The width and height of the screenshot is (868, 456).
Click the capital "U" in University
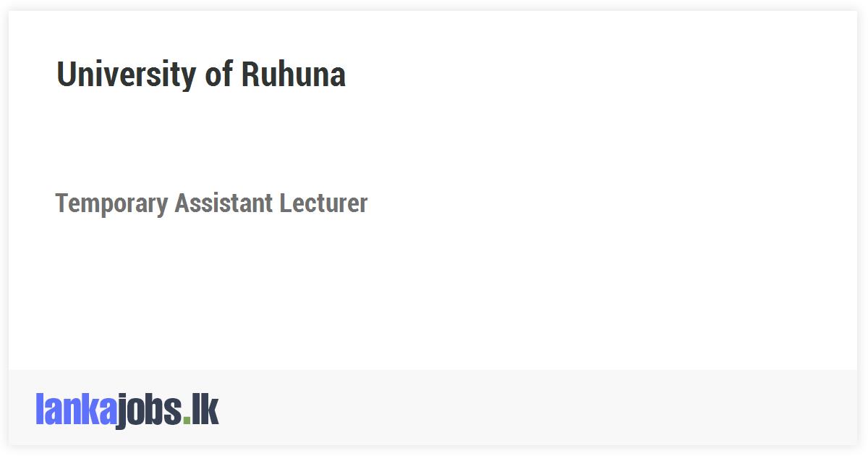[x=67, y=74]
